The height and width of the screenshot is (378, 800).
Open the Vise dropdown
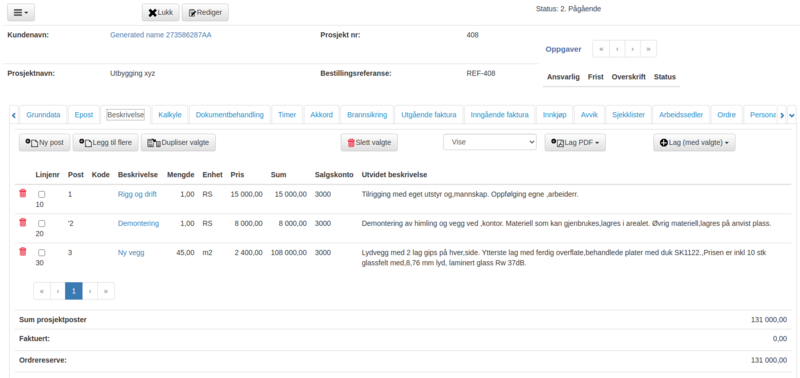click(490, 142)
